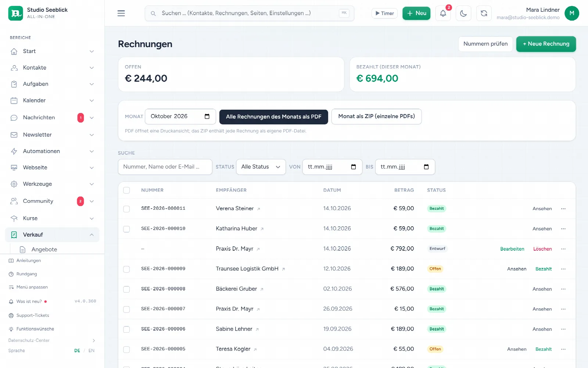
Task: Open external link icon next to Katharina Huber
Action: (262, 229)
